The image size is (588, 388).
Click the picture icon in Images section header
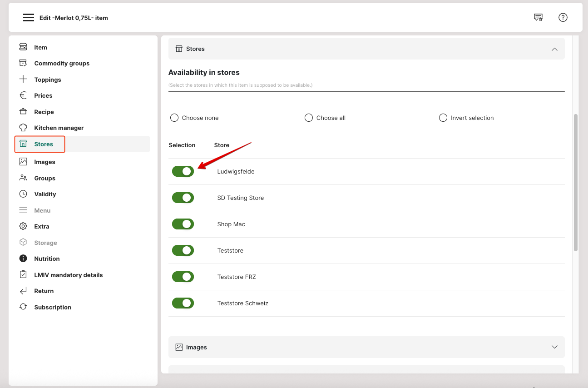point(179,347)
